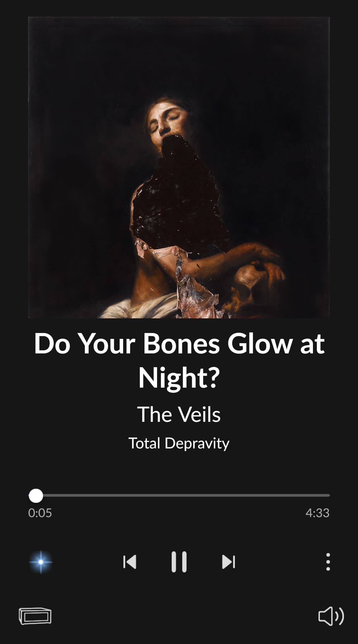
Task: Seek to the middle of the progress bar
Action: pyautogui.click(x=179, y=495)
